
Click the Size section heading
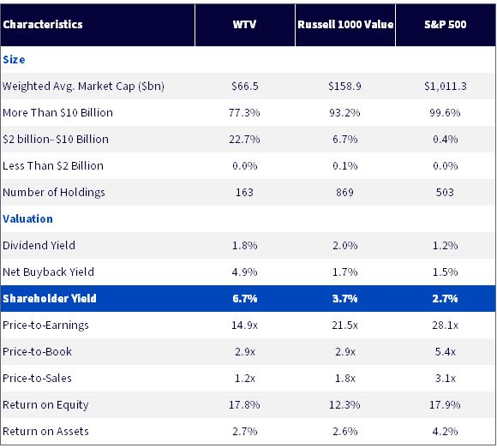[x=14, y=60]
